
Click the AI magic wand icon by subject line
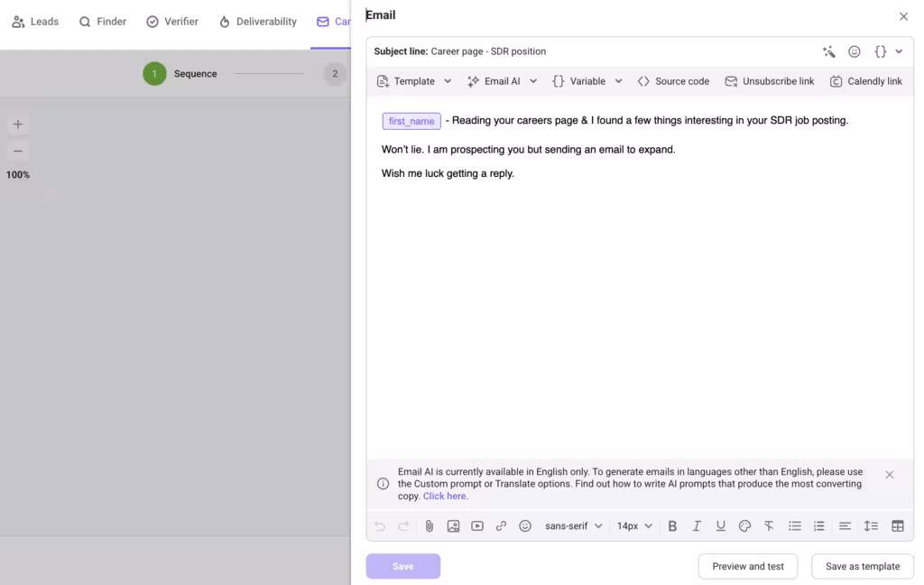point(829,51)
